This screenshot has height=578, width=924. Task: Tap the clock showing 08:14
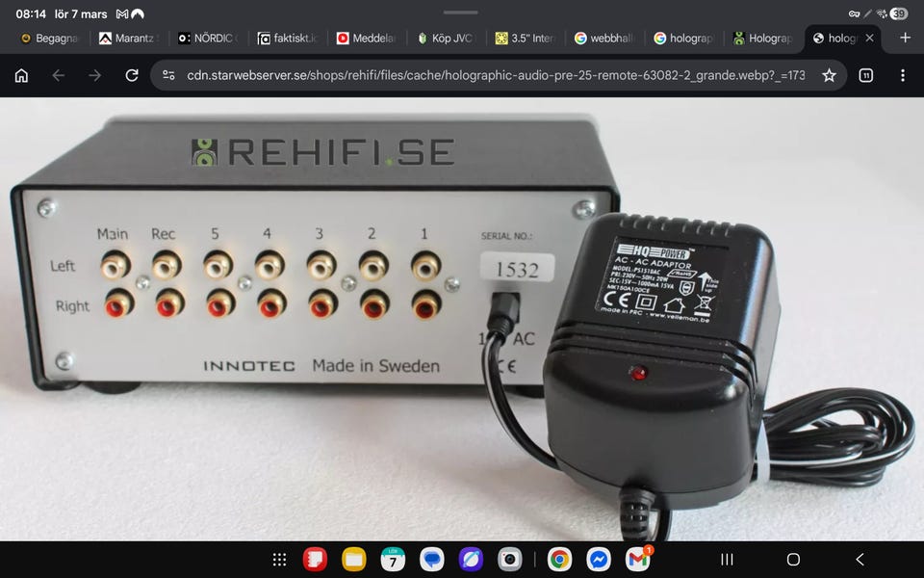(x=31, y=13)
